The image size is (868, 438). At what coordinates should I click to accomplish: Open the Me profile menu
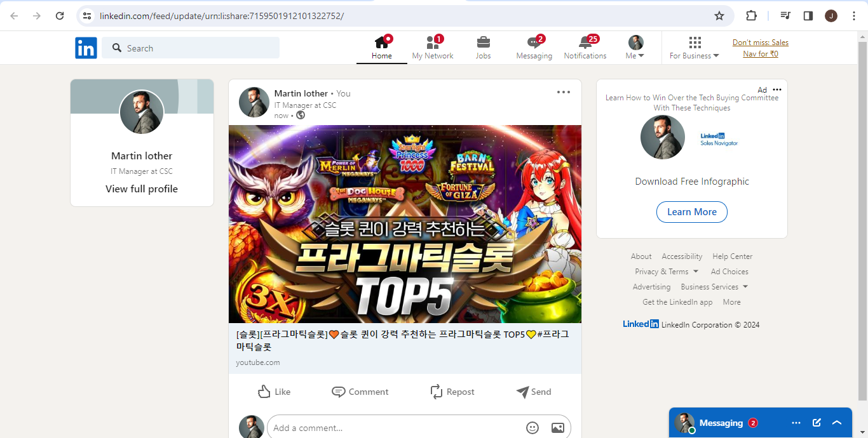[x=635, y=48]
